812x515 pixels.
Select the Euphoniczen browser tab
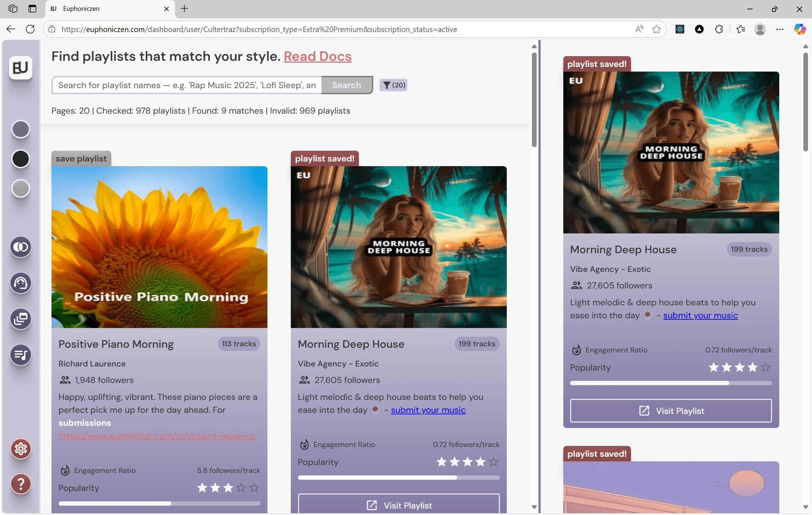[110, 9]
